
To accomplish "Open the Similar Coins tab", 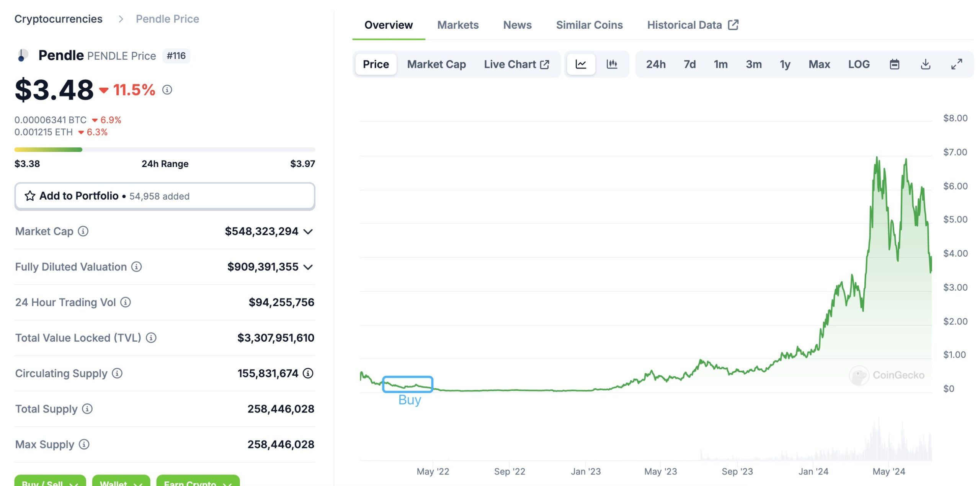I will point(589,25).
